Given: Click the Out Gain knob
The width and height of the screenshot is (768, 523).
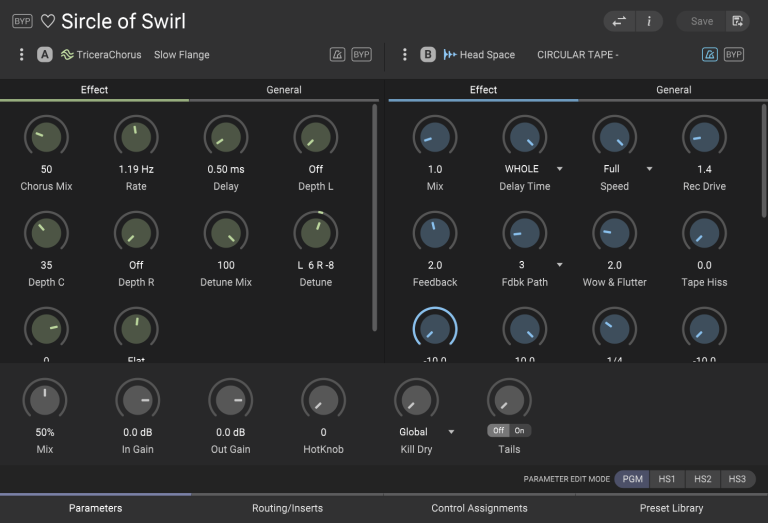Looking at the screenshot, I should click(231, 400).
